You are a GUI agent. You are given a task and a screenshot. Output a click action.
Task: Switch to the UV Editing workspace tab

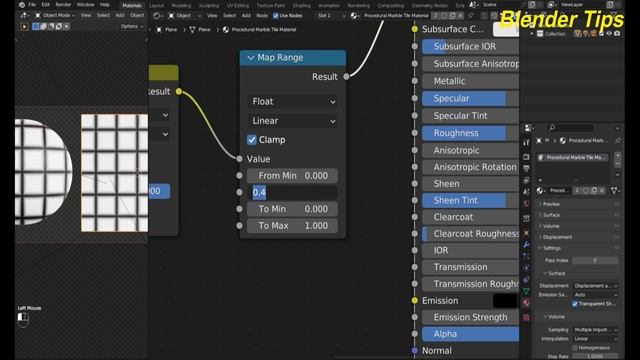[238, 6]
